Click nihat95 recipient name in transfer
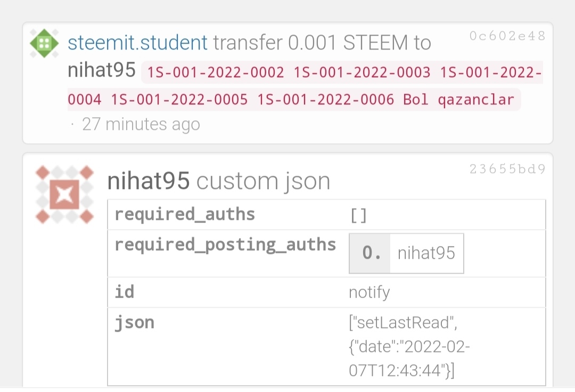The width and height of the screenshot is (575, 392). click(102, 70)
